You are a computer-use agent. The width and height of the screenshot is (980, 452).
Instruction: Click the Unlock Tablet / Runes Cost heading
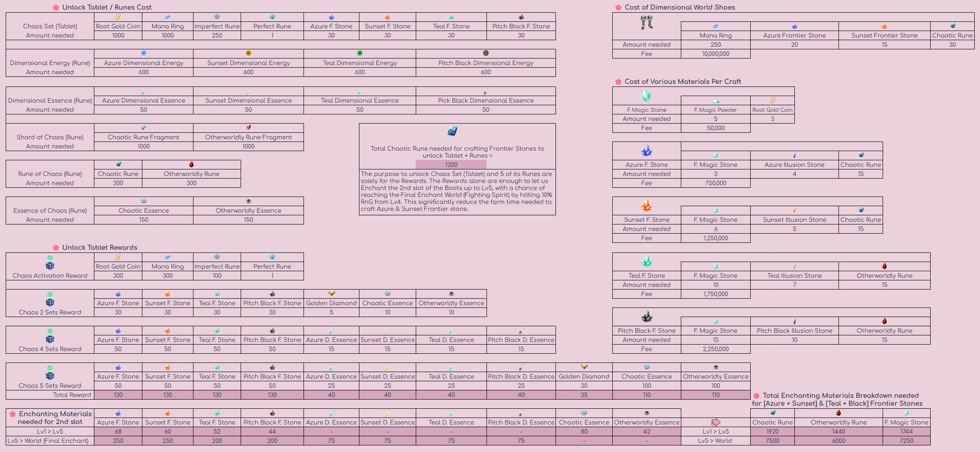point(107,7)
